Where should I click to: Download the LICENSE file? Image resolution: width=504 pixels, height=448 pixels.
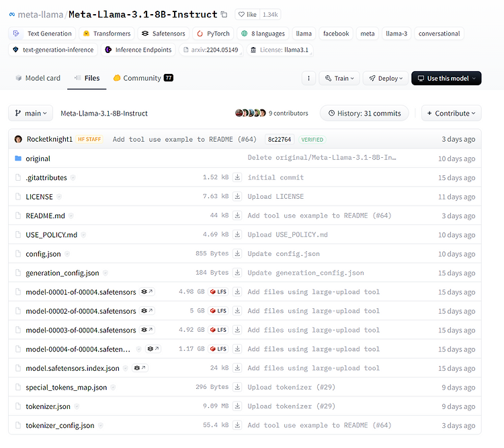237,196
